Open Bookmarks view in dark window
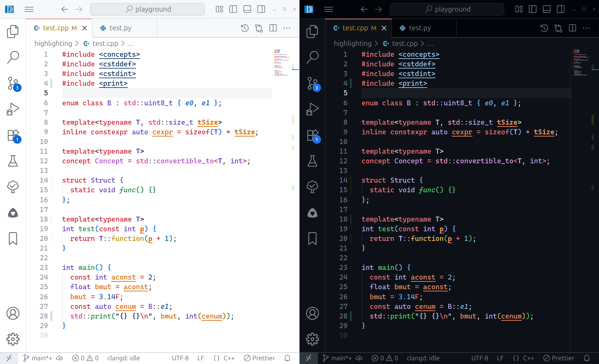Image resolution: width=599 pixels, height=364 pixels. point(312,238)
